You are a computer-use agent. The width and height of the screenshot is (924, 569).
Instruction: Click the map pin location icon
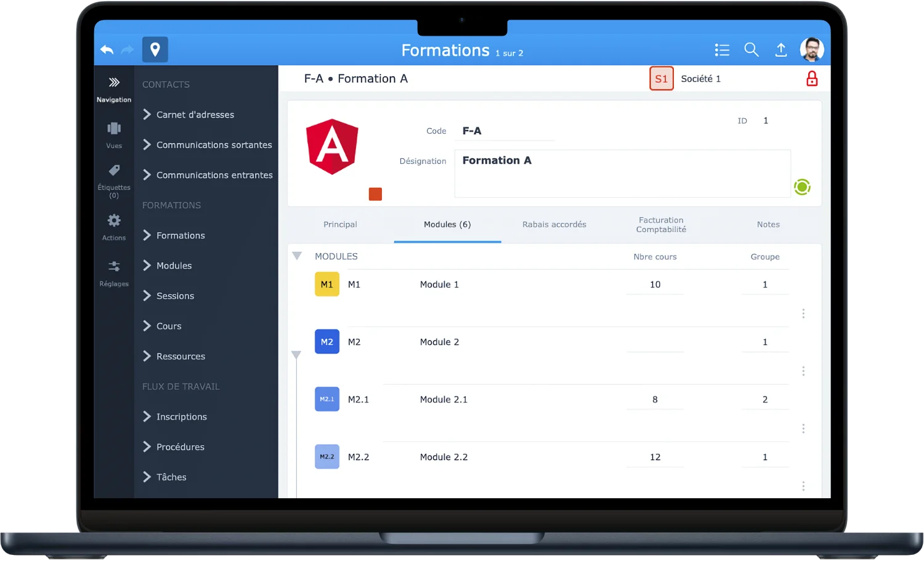point(155,49)
